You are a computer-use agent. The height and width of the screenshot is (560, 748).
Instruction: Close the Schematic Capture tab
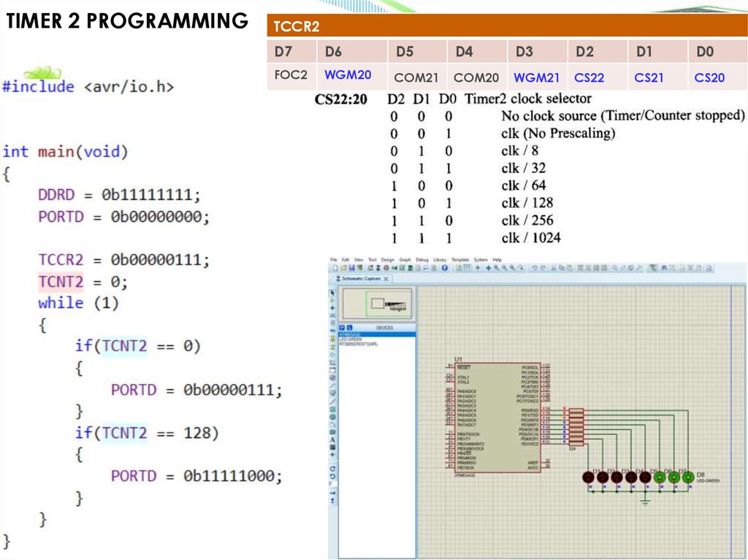coord(386,280)
